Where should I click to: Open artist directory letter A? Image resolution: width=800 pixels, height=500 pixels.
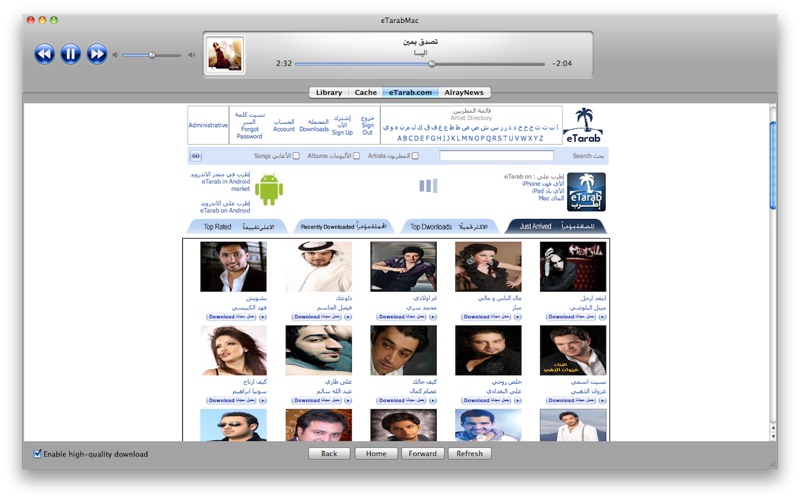(x=399, y=138)
